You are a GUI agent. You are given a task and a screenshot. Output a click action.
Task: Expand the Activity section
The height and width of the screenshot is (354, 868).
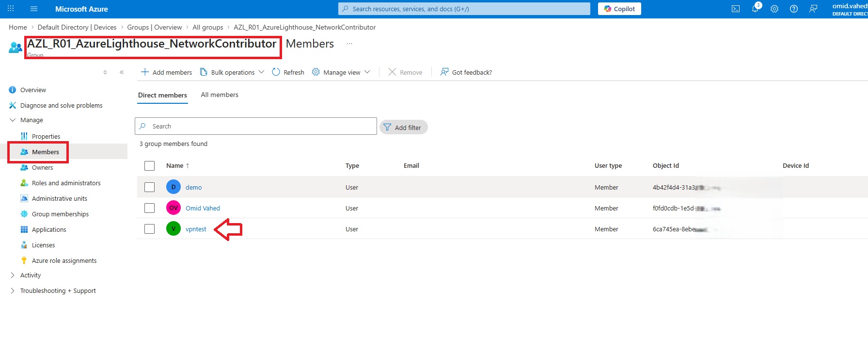(x=30, y=275)
